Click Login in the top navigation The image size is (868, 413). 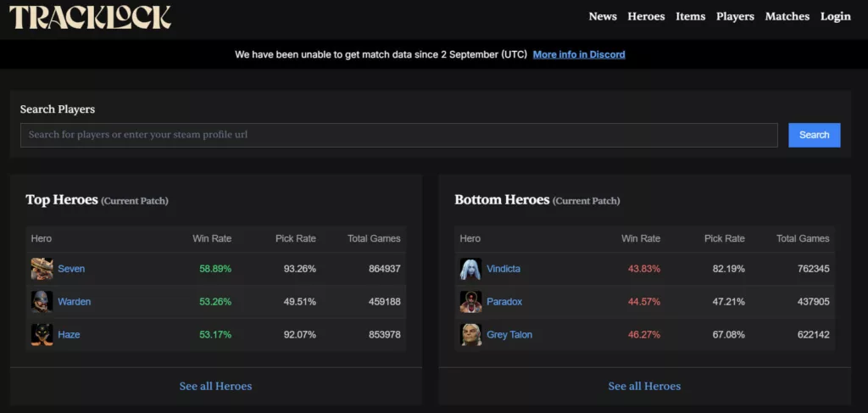point(835,17)
